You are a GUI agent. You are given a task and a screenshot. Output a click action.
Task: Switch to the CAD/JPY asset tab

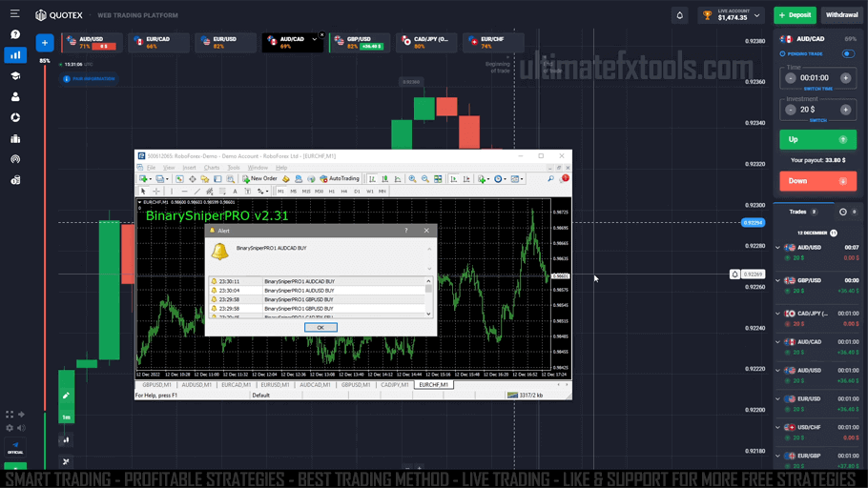click(x=426, y=43)
